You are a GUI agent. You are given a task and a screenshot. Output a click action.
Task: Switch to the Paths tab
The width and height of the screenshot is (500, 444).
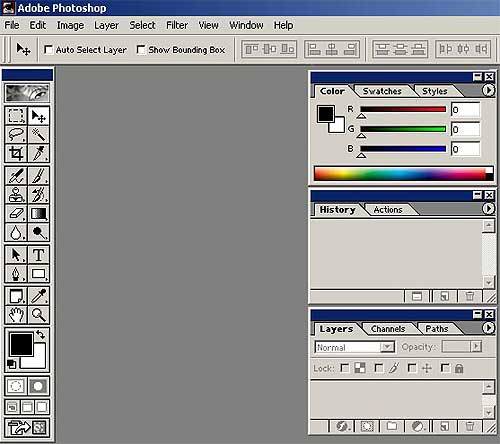pos(437,329)
